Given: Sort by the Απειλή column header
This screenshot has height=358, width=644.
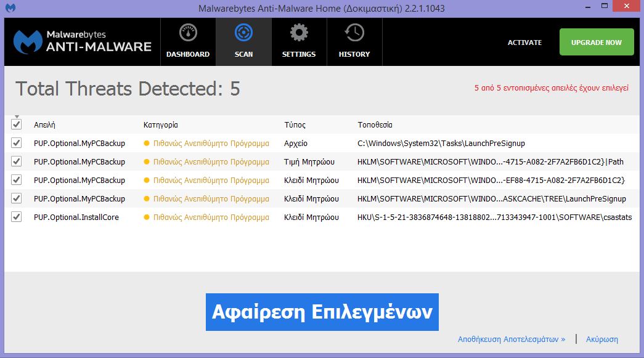Looking at the screenshot, I should [x=44, y=125].
